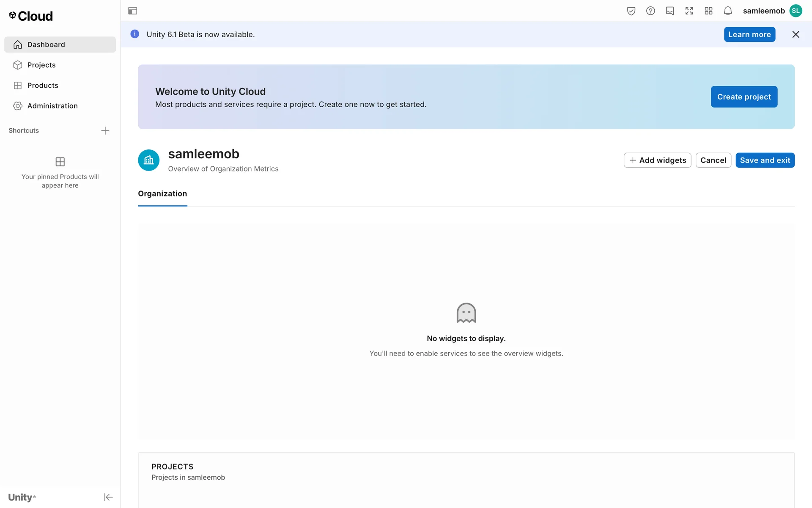812x508 pixels.
Task: Open Products in the sidebar
Action: pos(43,86)
